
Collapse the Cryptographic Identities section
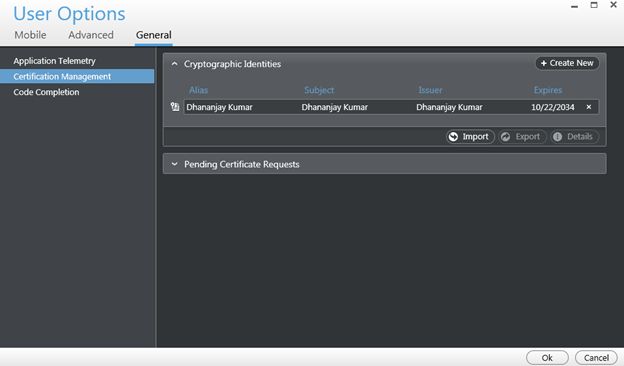tap(174, 64)
